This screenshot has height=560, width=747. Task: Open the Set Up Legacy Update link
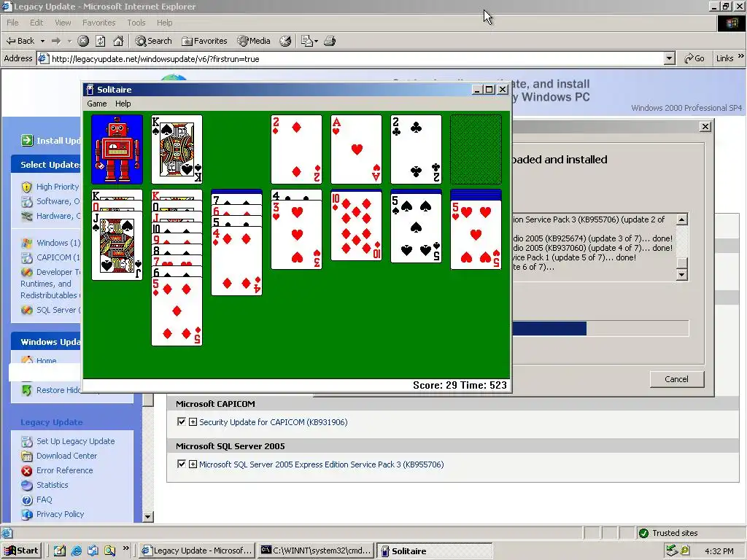click(76, 441)
